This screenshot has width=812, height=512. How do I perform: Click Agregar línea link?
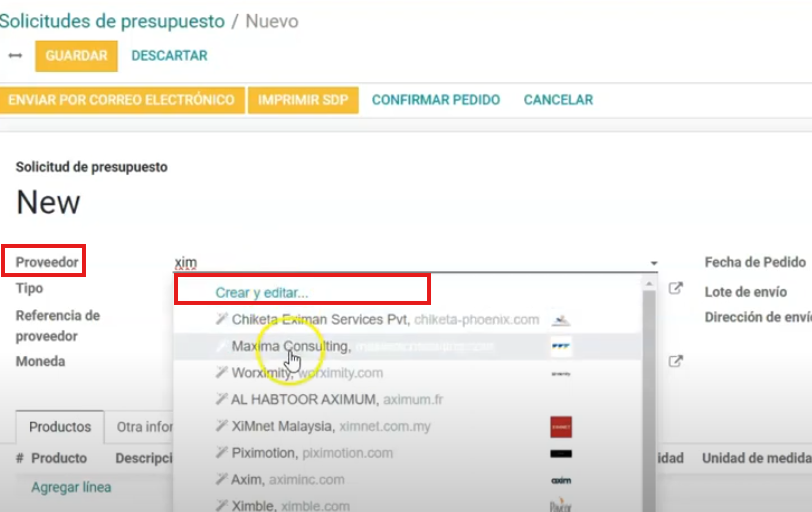tap(71, 487)
